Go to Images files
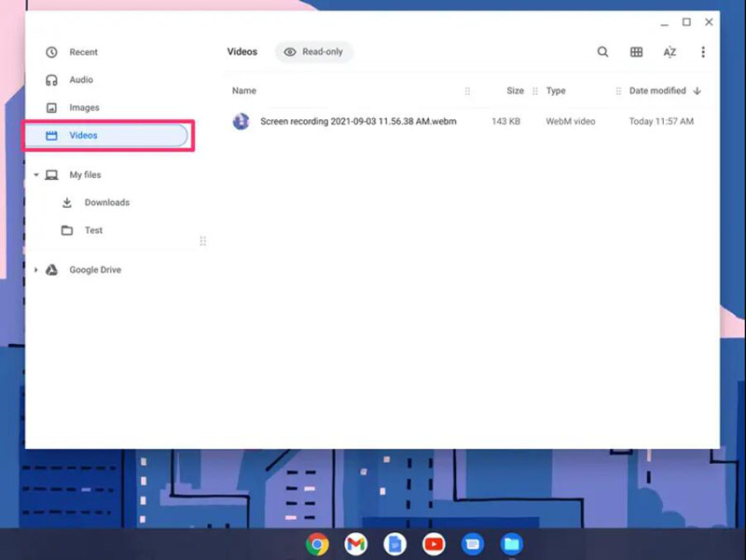The image size is (746, 560). point(84,108)
